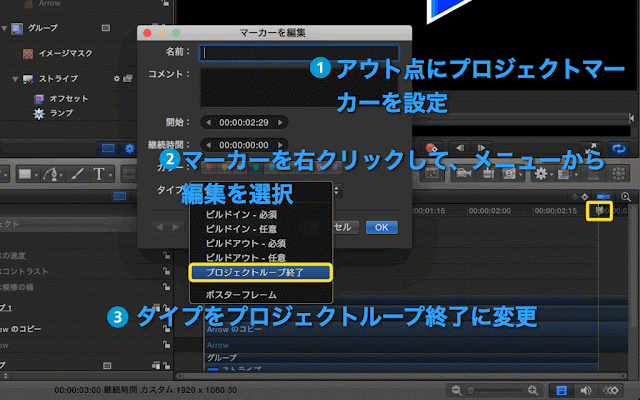Click the 2D/3D box icon on グループ
Viewport: 640px width, 400px height.
pyautogui.click(x=106, y=28)
